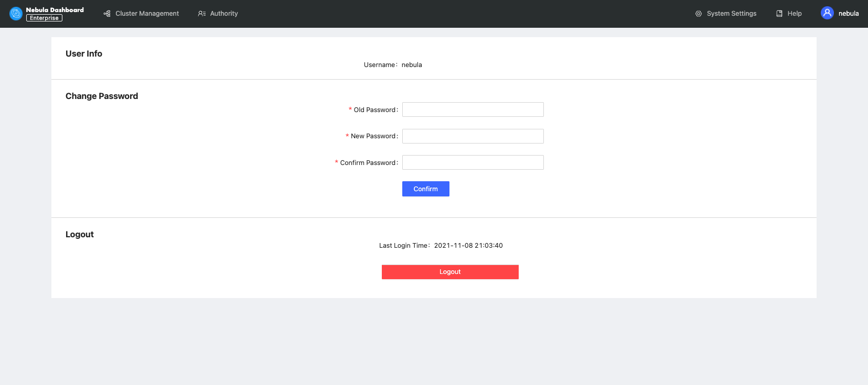
Task: Click the Help book icon
Action: pyautogui.click(x=779, y=14)
